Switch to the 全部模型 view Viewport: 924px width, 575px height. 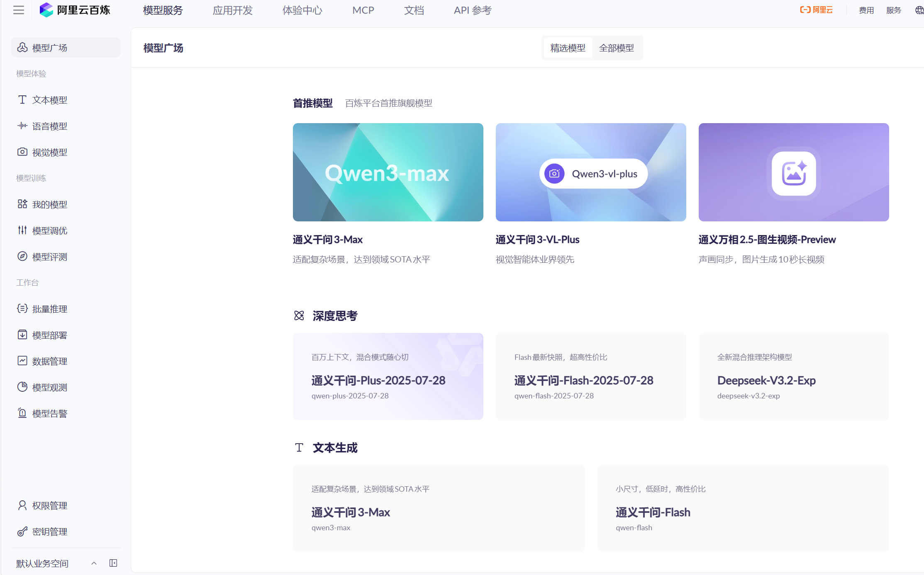[x=617, y=48]
